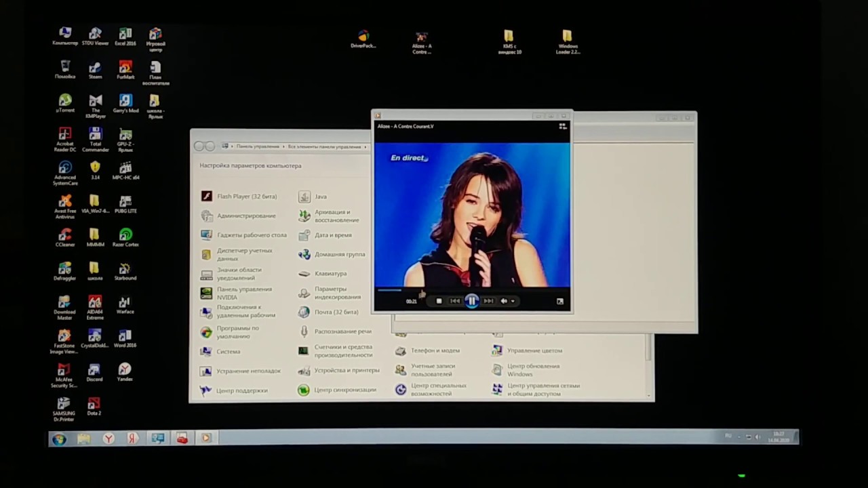
Task: Open uTorrent desktop shortcut
Action: pyautogui.click(x=65, y=104)
